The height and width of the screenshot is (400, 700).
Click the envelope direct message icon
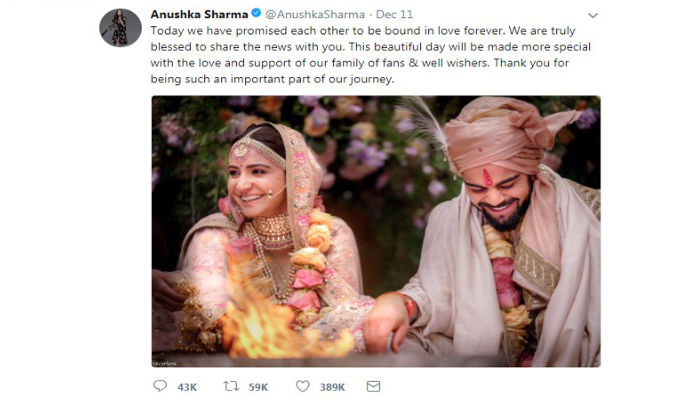(x=373, y=386)
